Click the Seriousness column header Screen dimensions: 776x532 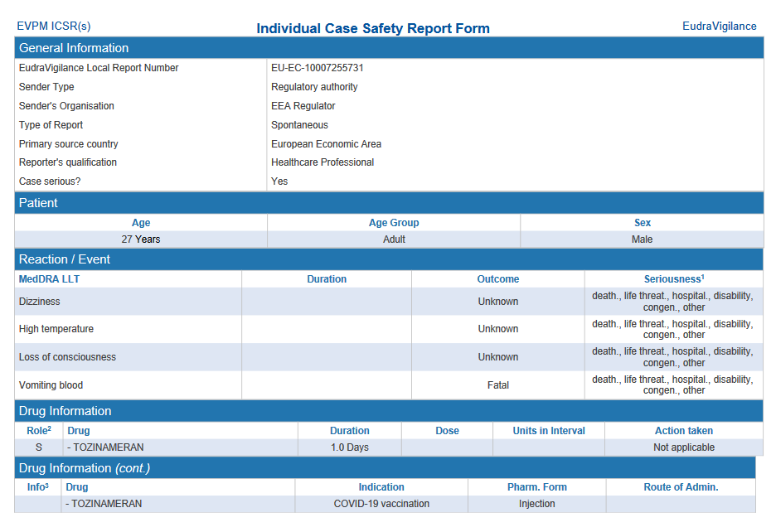coord(673,279)
